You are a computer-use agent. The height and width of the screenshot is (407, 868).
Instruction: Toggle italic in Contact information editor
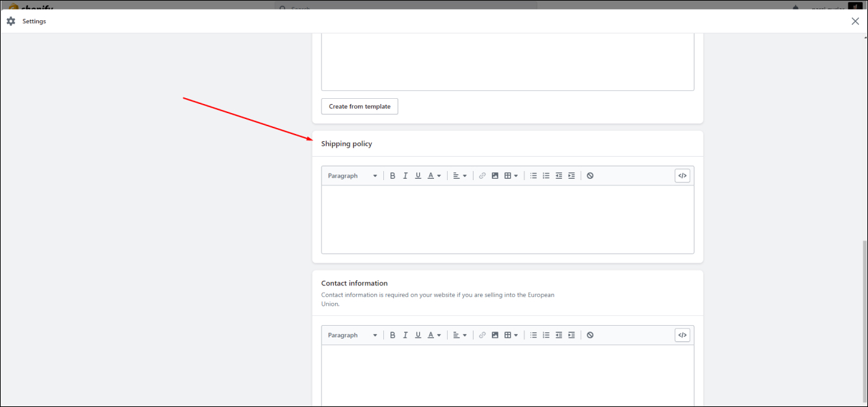(405, 335)
